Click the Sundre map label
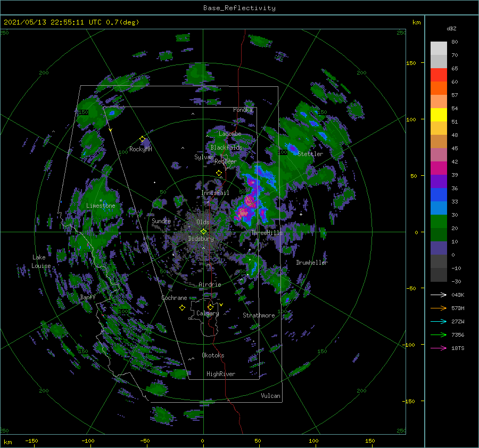This screenshot has height=448, width=479. coord(161,221)
